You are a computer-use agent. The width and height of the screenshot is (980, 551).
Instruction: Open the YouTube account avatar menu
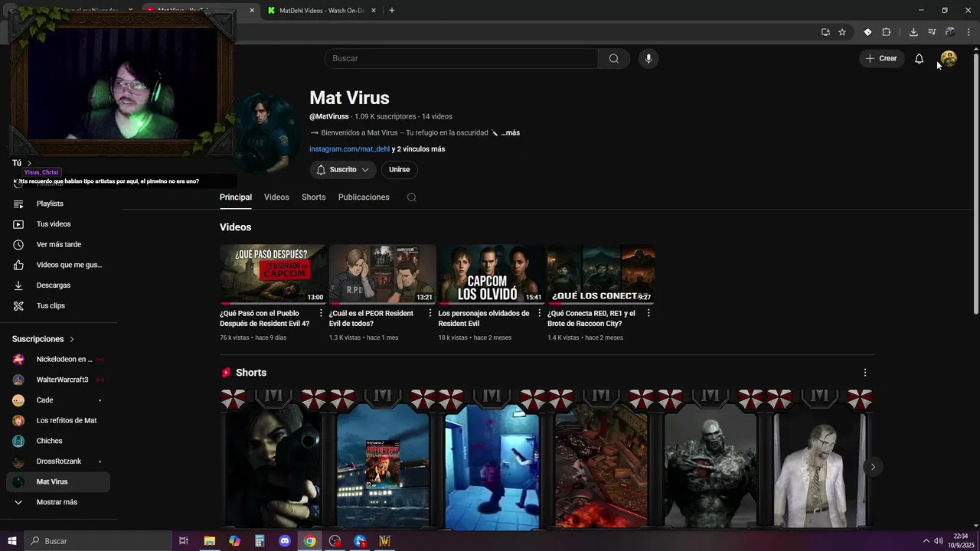[x=948, y=58]
